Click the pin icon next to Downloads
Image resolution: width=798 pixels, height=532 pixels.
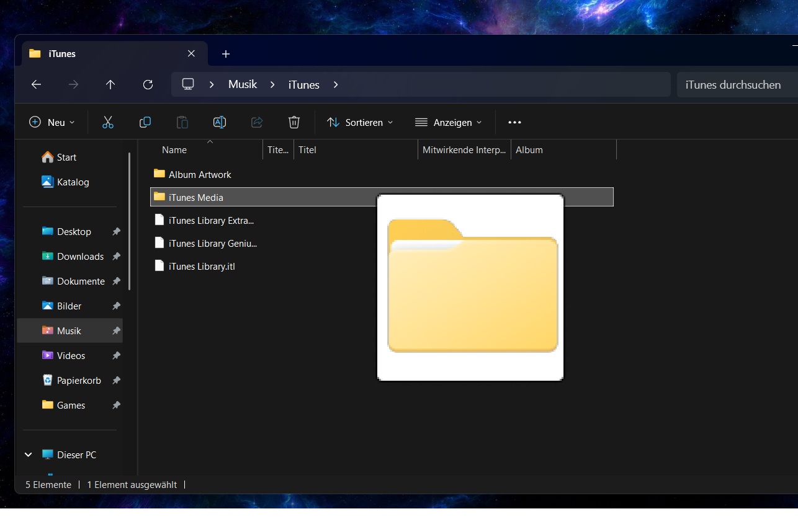tap(116, 257)
